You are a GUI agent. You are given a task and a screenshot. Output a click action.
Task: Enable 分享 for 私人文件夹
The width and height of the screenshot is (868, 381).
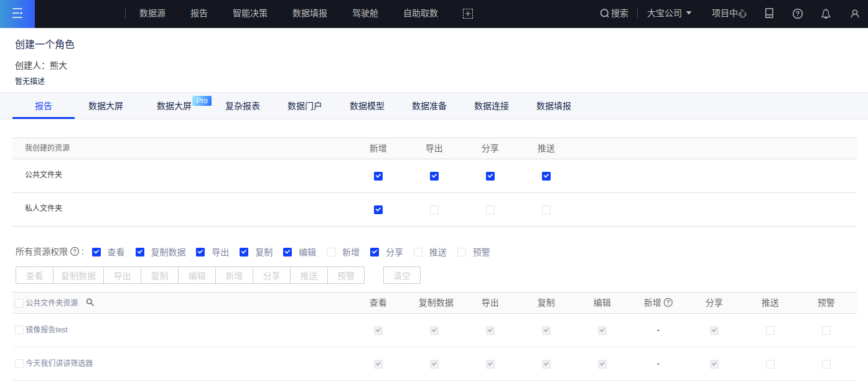point(490,210)
